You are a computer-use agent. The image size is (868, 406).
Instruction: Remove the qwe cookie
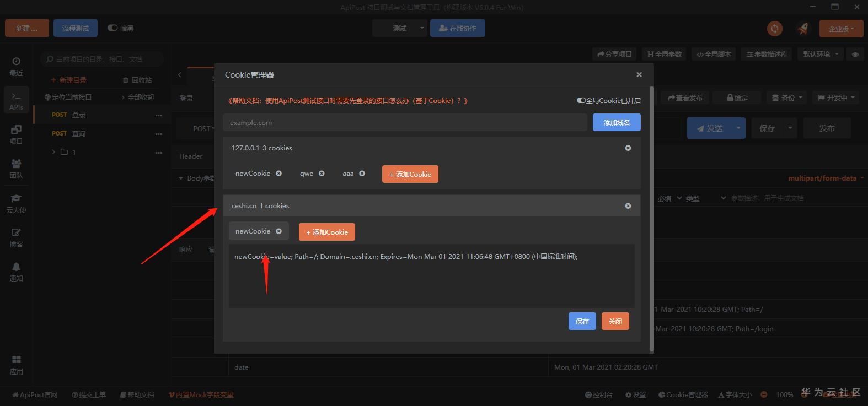pos(322,174)
